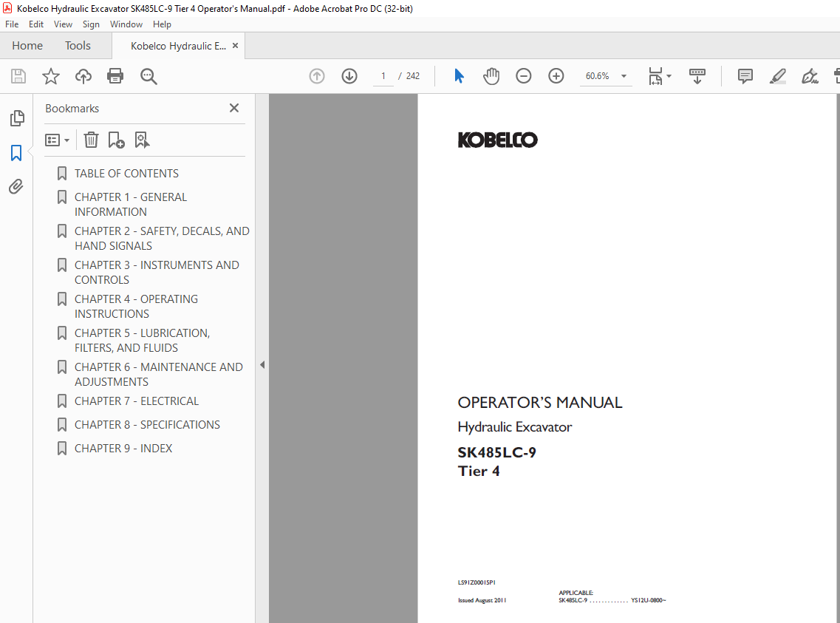Screen dimensions: 840x623
Task: Zoom out with minus icon
Action: [x=523, y=76]
